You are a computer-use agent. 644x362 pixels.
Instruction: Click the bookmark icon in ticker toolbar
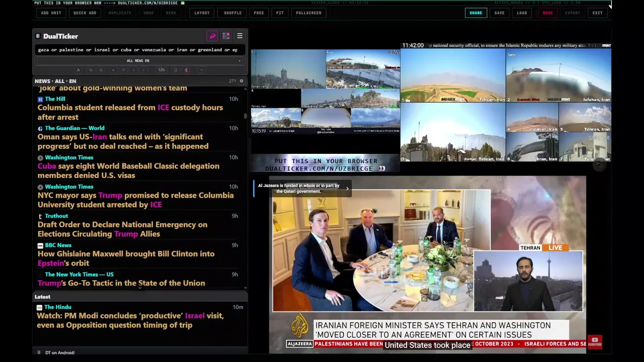pyautogui.click(x=176, y=70)
